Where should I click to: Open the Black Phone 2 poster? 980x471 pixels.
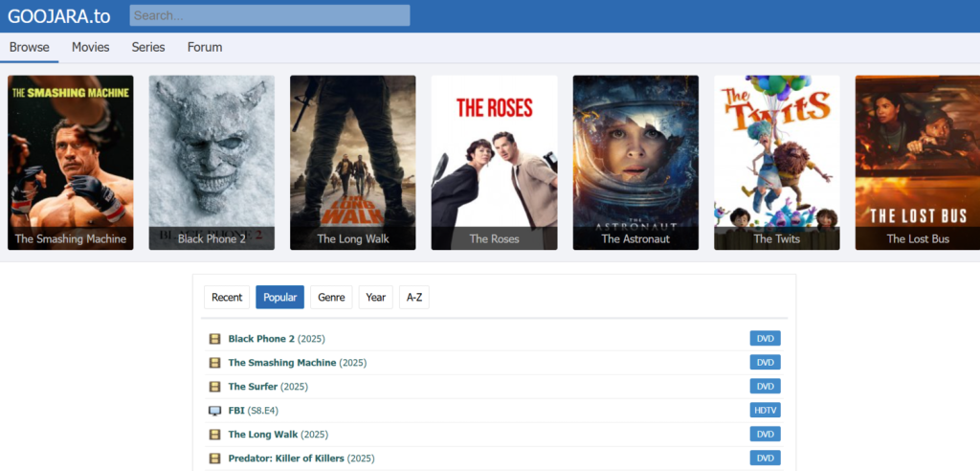212,163
